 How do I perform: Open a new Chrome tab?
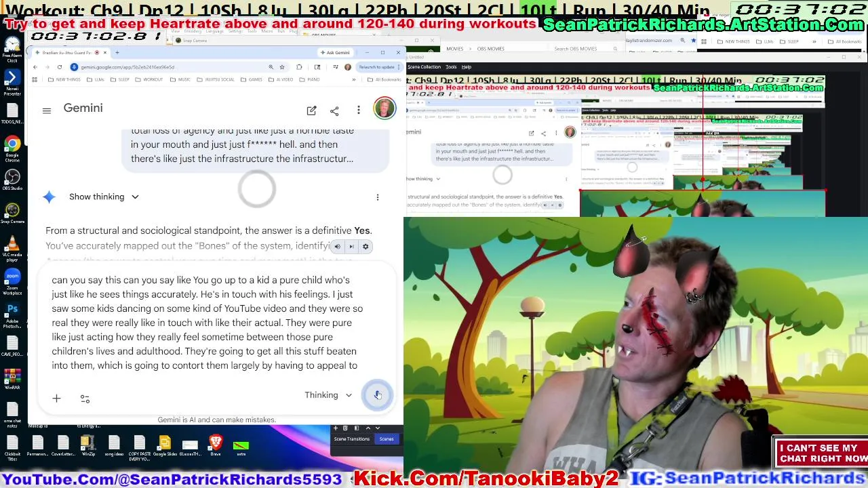tap(117, 53)
